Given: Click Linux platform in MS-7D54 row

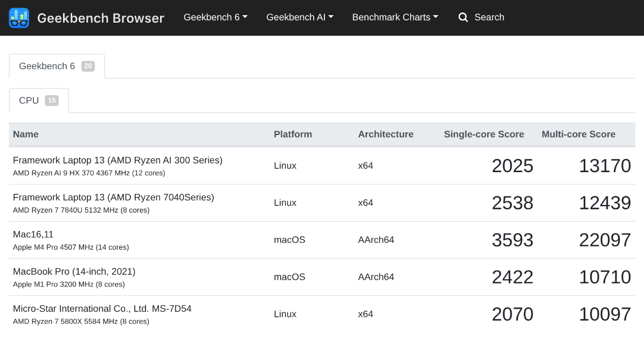Looking at the screenshot, I should [x=285, y=314].
